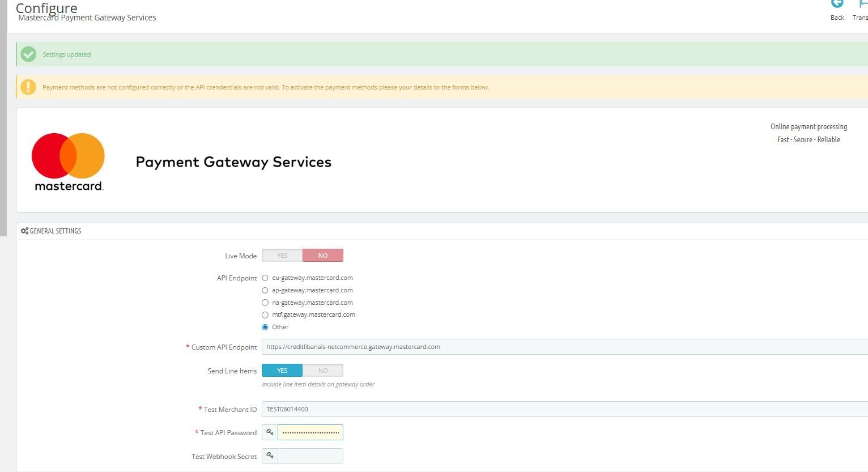
Task: Click the 'API Endpoint' label
Action: 237,278
